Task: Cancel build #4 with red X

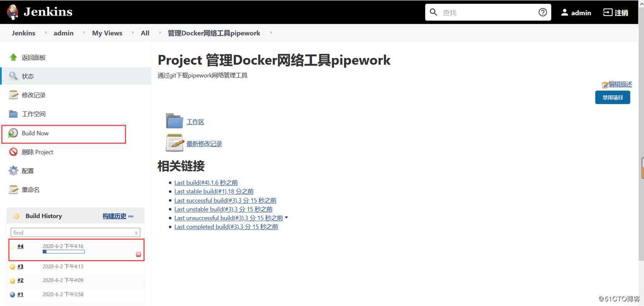Action: point(138,254)
